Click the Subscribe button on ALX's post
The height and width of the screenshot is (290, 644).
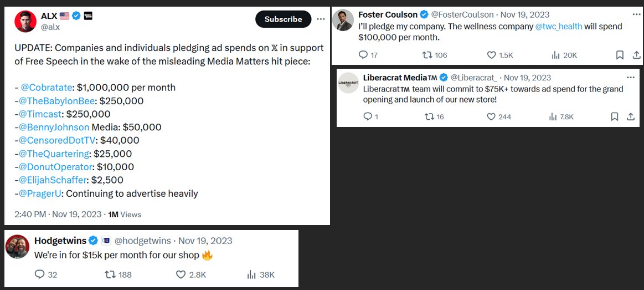pyautogui.click(x=283, y=19)
